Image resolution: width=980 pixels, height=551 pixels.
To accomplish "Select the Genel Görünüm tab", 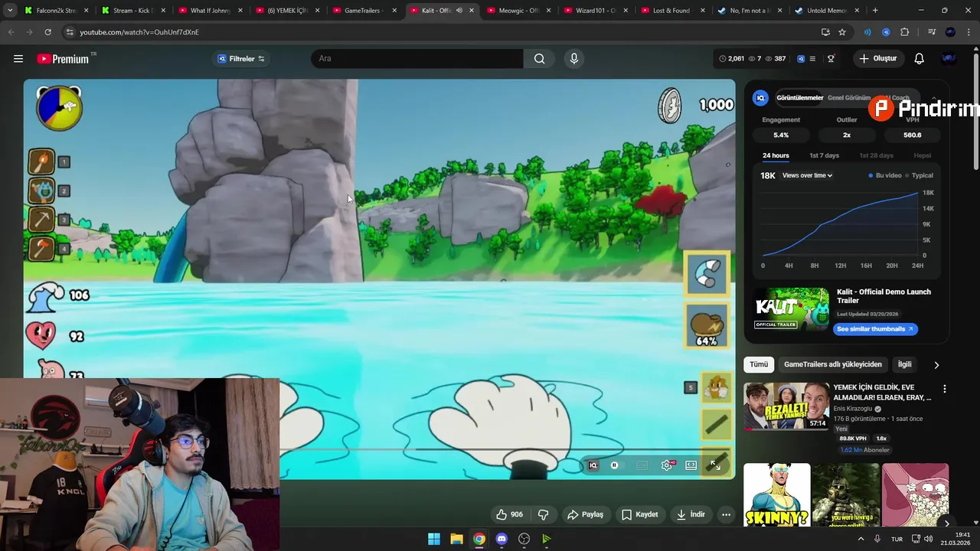I will tap(849, 98).
